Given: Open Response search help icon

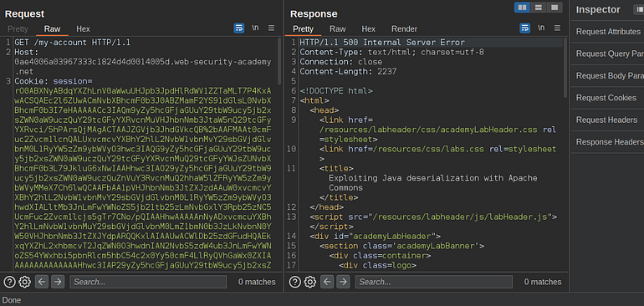Looking at the screenshot, I should click(x=295, y=282).
